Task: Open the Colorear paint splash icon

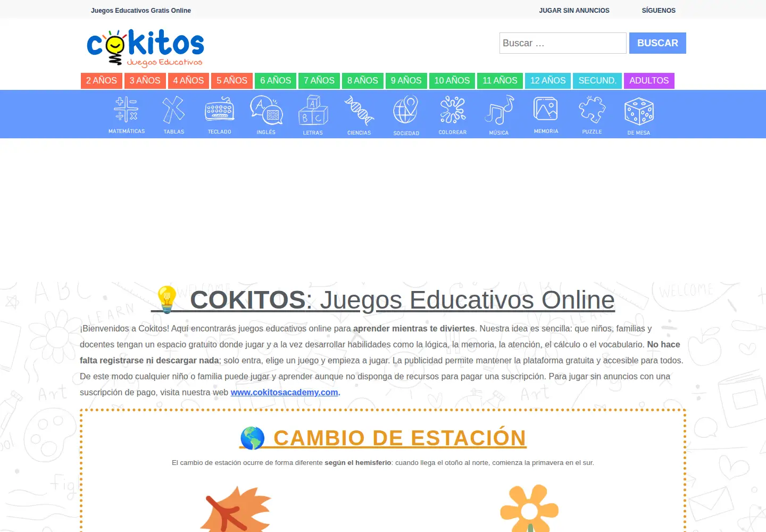Action: 453,115
